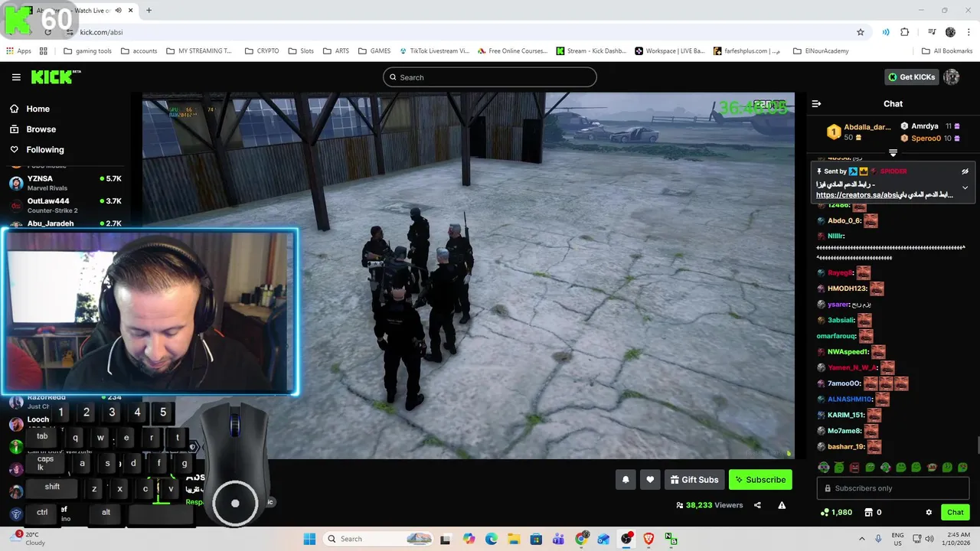Open the accounts bookmark folder
The width and height of the screenshot is (980, 551).
tap(139, 51)
